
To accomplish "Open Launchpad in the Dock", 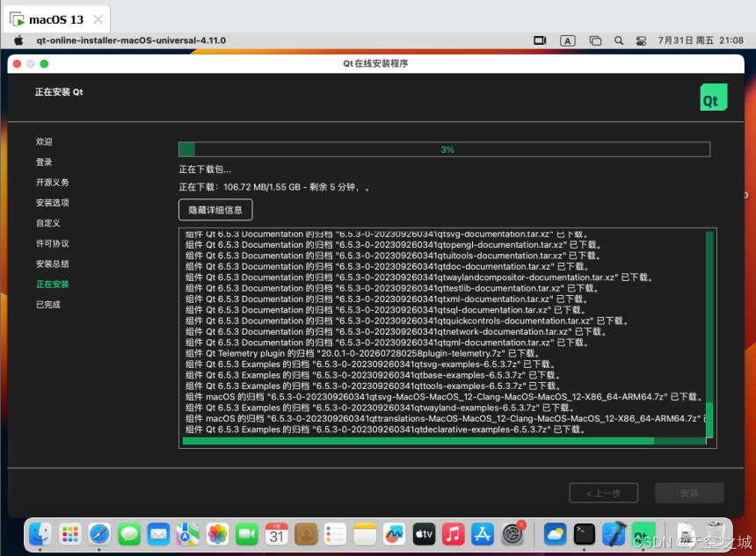I will [x=70, y=534].
